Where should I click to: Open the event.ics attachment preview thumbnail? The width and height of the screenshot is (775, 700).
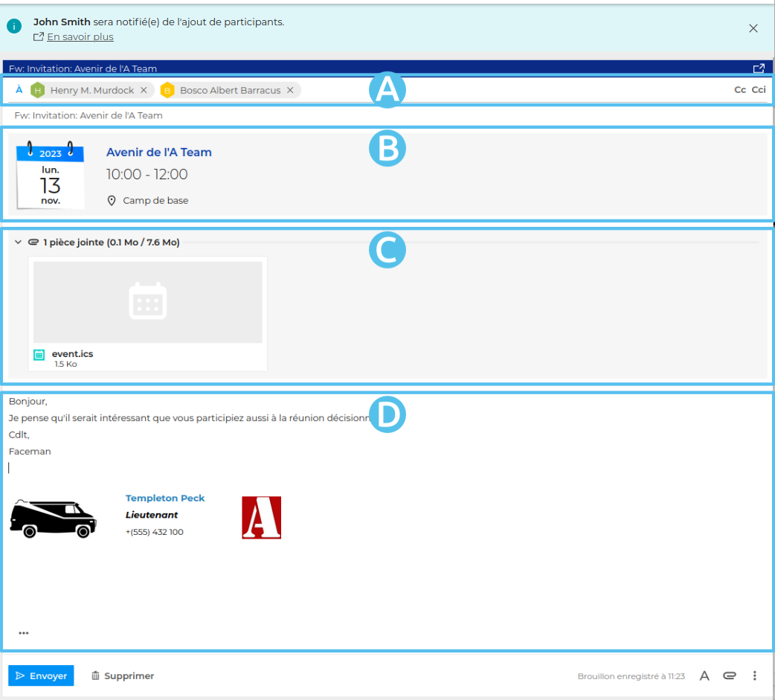147,301
